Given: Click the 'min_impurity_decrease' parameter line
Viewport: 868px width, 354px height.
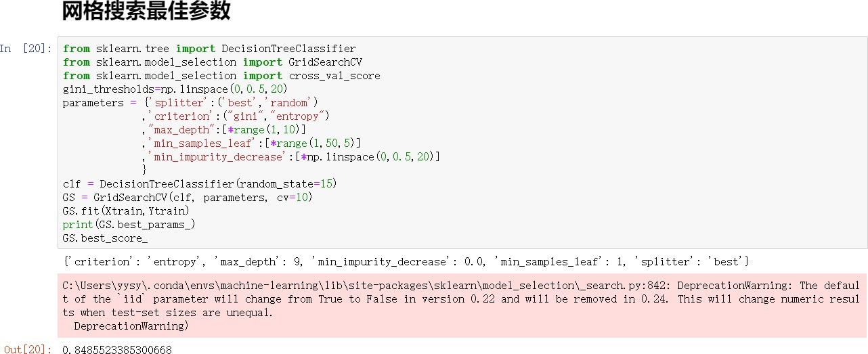Looking at the screenshot, I should [x=291, y=157].
